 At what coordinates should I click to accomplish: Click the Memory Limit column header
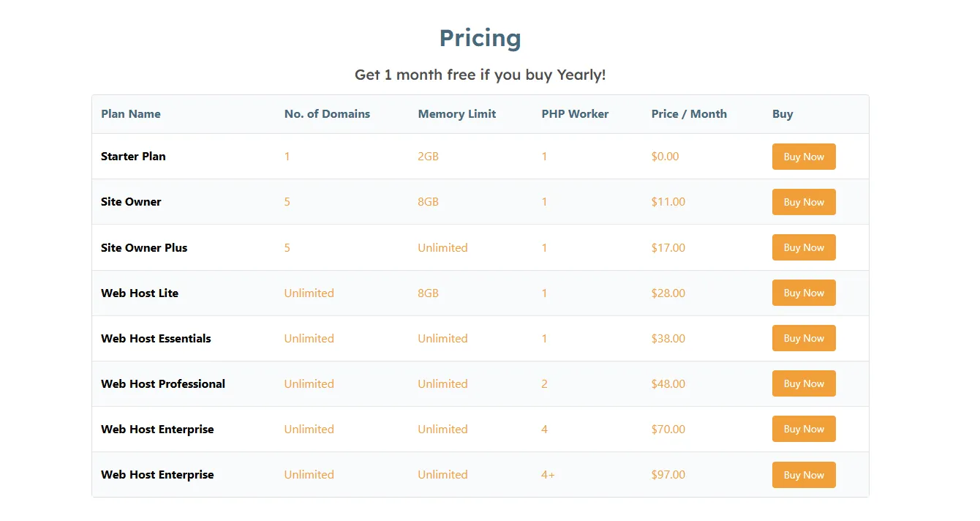tap(456, 113)
